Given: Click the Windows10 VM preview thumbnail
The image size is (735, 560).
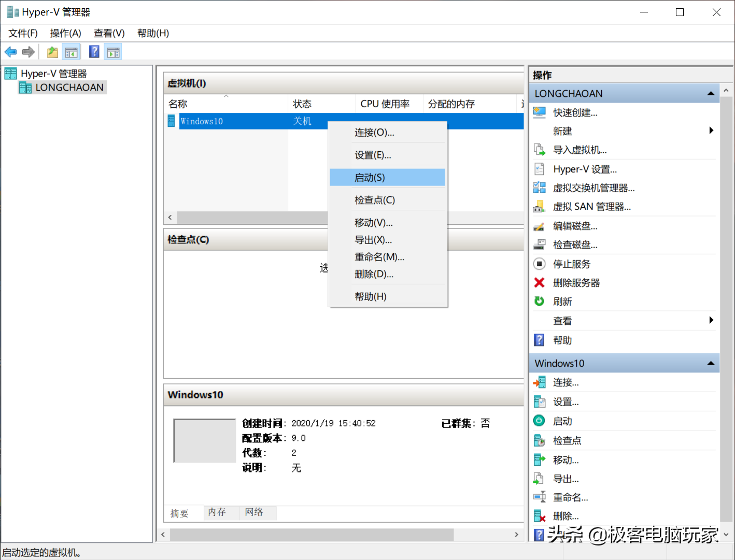Looking at the screenshot, I should [x=205, y=440].
